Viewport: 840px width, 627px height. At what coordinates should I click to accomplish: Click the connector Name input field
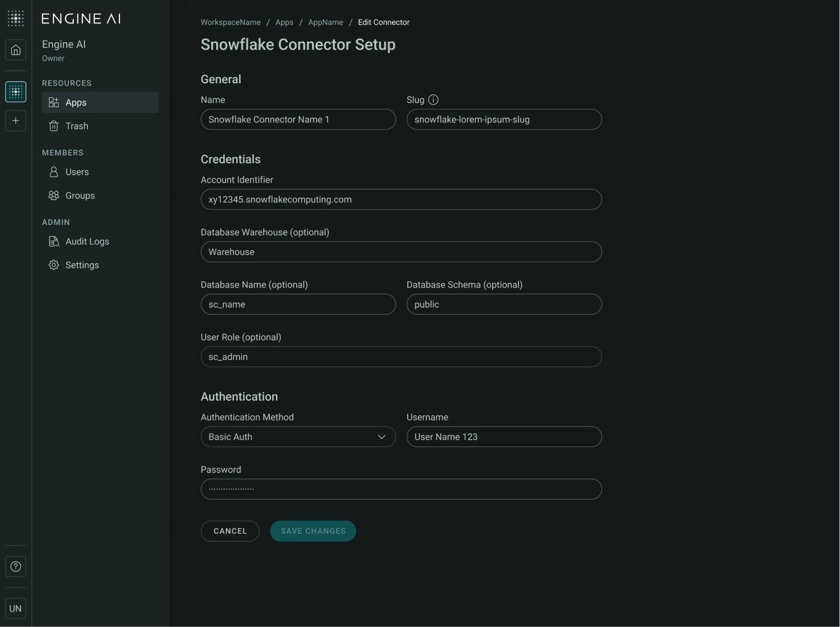[298, 119]
